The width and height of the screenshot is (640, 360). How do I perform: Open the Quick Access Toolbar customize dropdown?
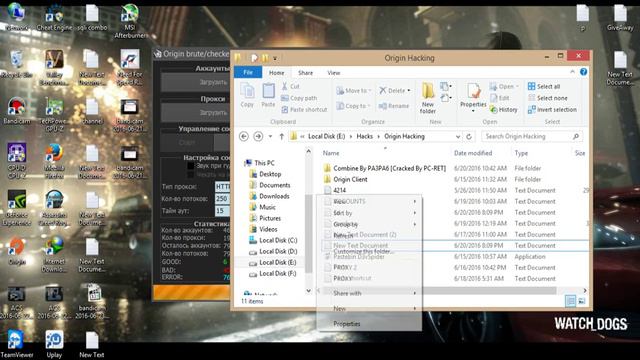point(275,58)
